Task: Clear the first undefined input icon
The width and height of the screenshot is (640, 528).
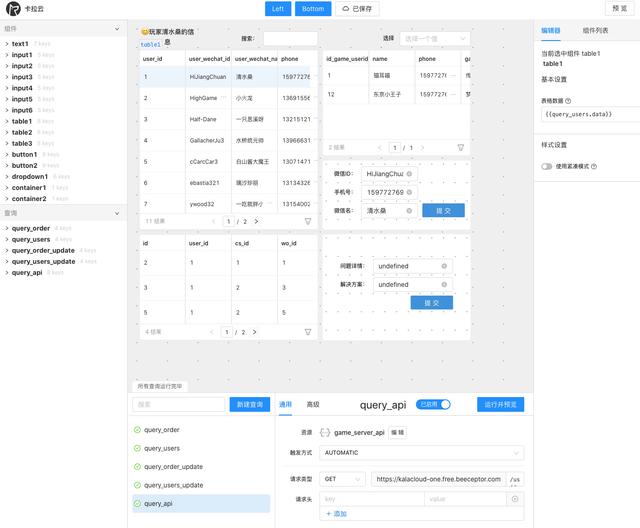Action: pyautogui.click(x=444, y=266)
